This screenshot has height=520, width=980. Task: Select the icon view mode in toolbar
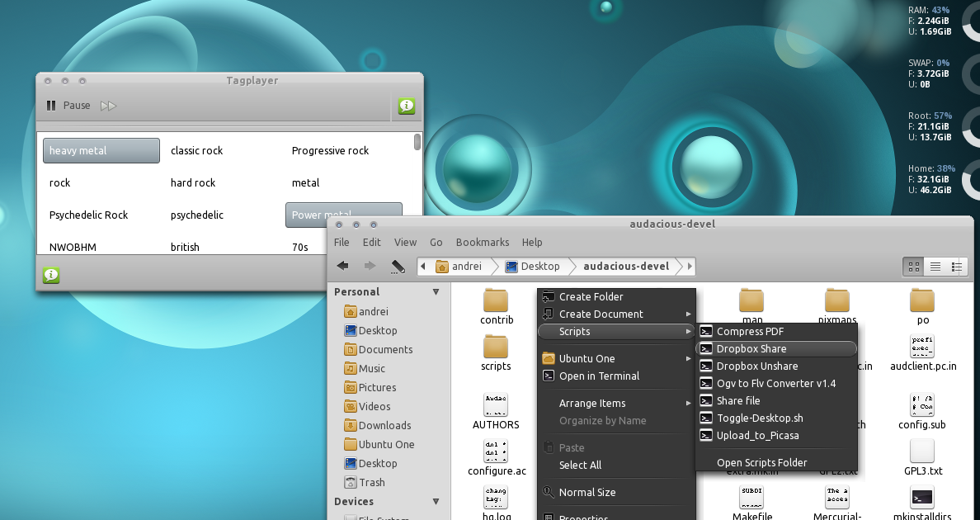[x=912, y=266]
